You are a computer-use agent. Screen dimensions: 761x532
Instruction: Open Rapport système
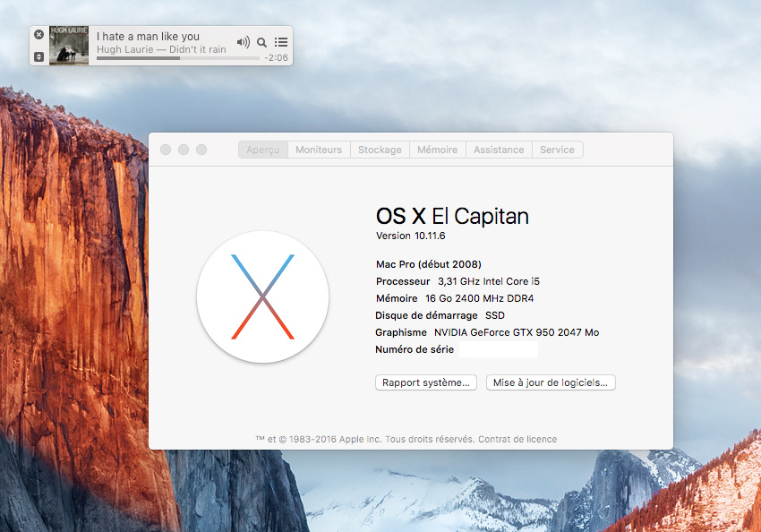(x=426, y=382)
